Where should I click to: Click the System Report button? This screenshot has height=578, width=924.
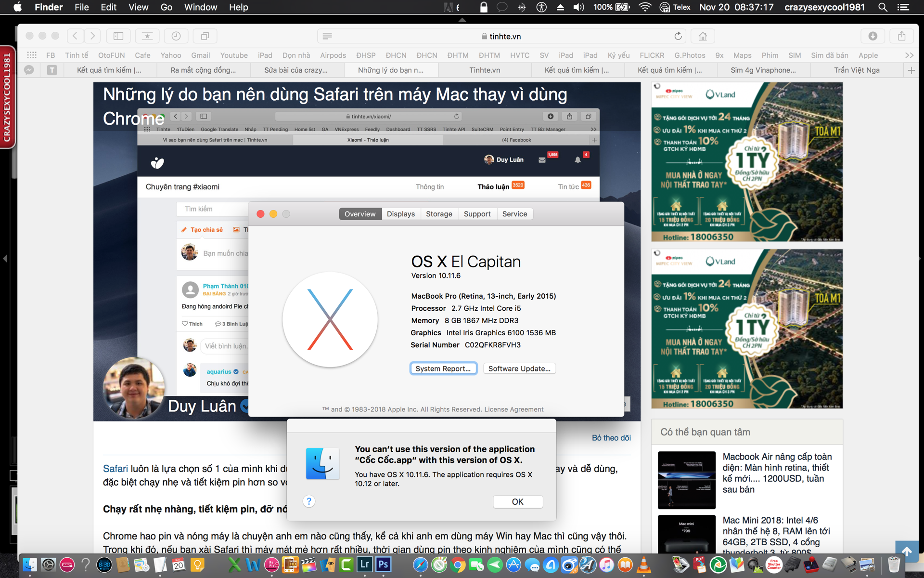tap(443, 368)
